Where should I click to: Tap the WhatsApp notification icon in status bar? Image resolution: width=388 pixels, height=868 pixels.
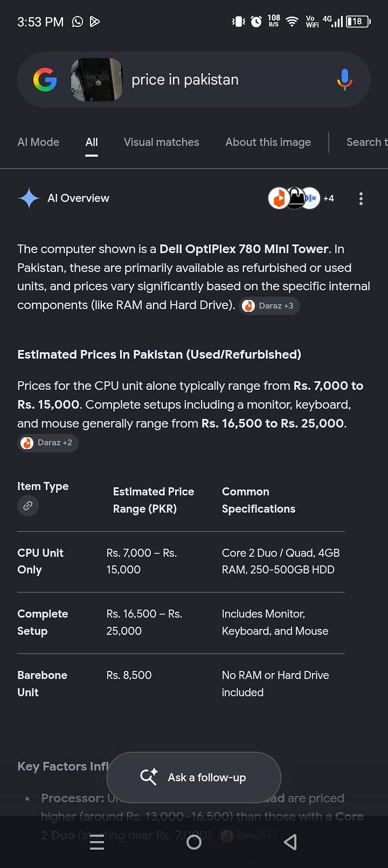point(78,22)
